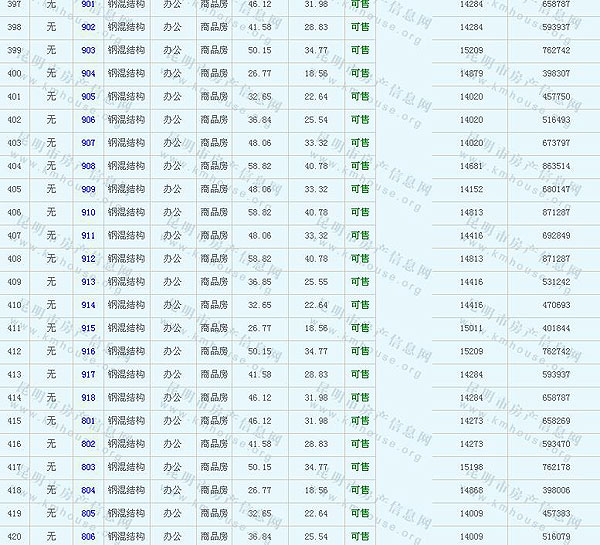Image resolution: width=600 pixels, height=545 pixels.
Task: Open room number 902 link
Action: (89, 27)
